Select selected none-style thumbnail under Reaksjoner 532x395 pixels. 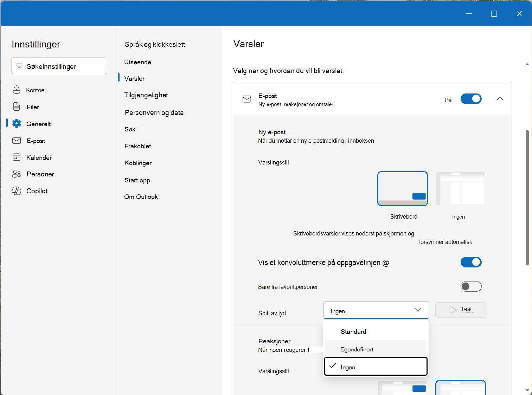point(460,388)
